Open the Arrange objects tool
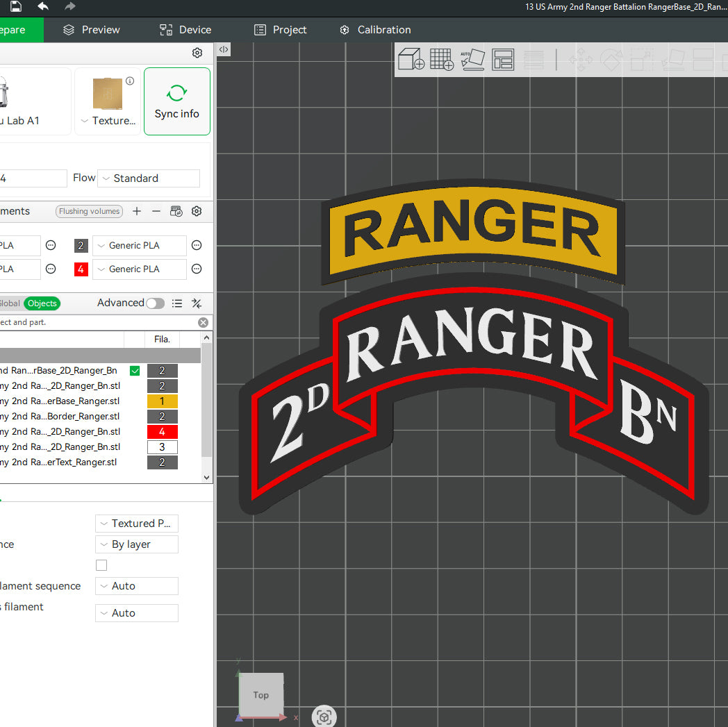Viewport: 728px width, 727px height. coord(503,60)
